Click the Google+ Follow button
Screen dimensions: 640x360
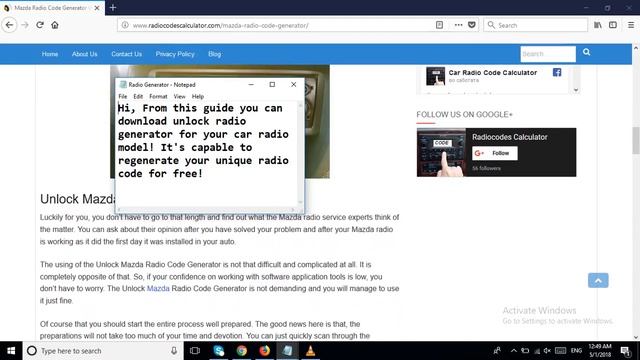(495, 153)
